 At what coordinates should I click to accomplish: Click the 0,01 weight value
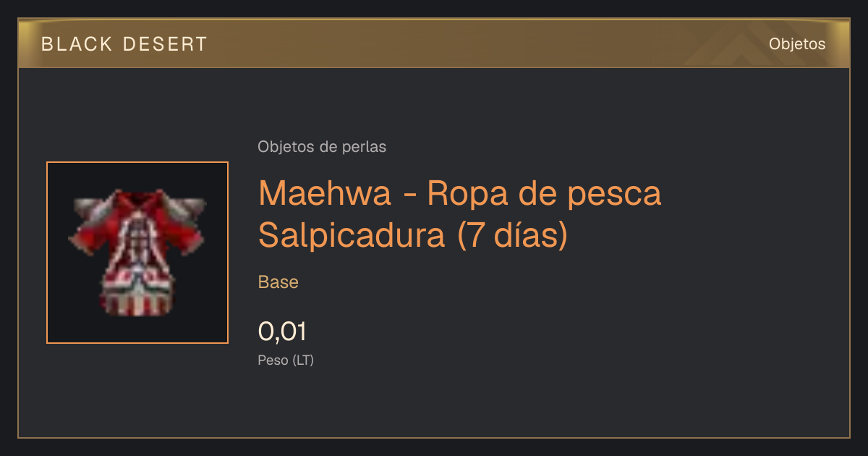(282, 332)
